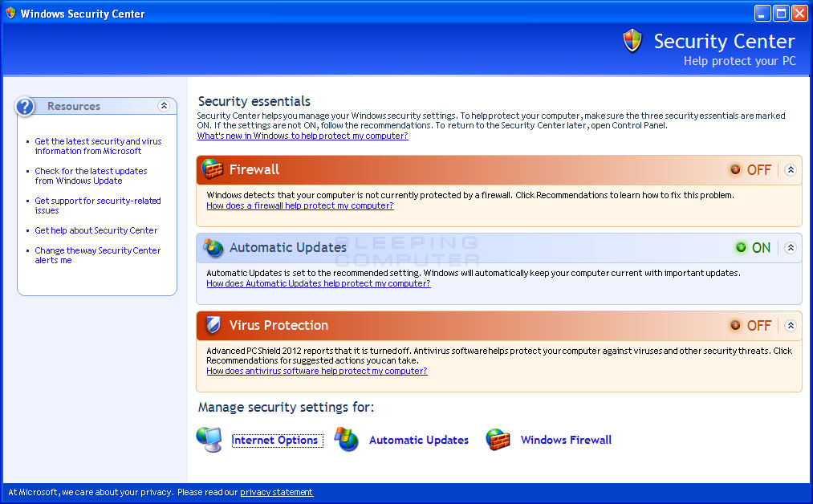Viewport: 813px width, 504px height.
Task: Collapse the Resources panel
Action: click(164, 106)
